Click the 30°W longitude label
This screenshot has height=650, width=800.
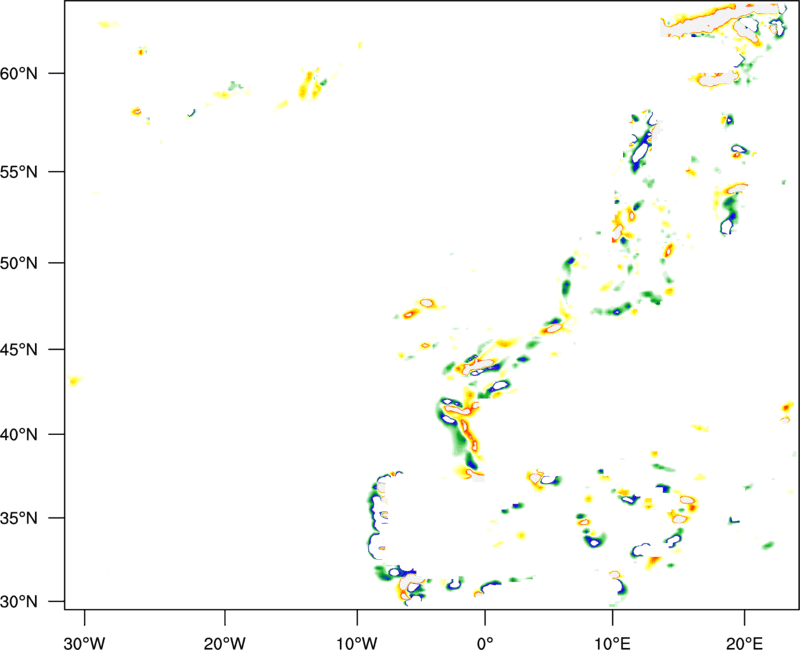coord(84,643)
